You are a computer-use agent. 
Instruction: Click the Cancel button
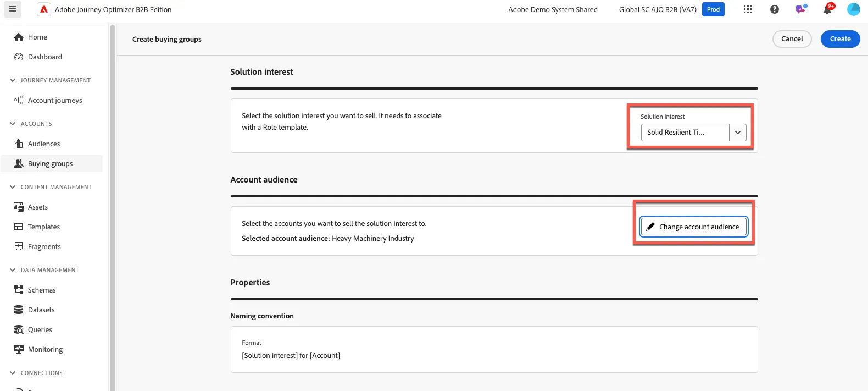coord(792,39)
